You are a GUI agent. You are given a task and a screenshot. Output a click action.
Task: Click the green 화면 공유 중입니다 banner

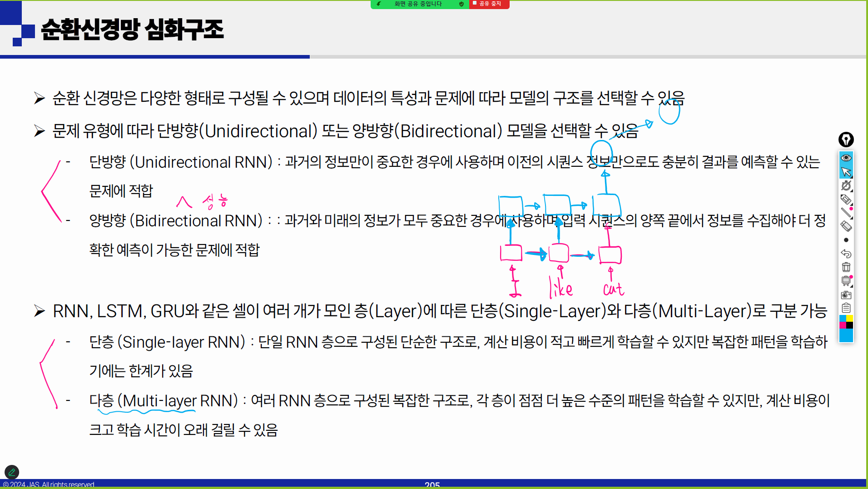[x=418, y=4]
